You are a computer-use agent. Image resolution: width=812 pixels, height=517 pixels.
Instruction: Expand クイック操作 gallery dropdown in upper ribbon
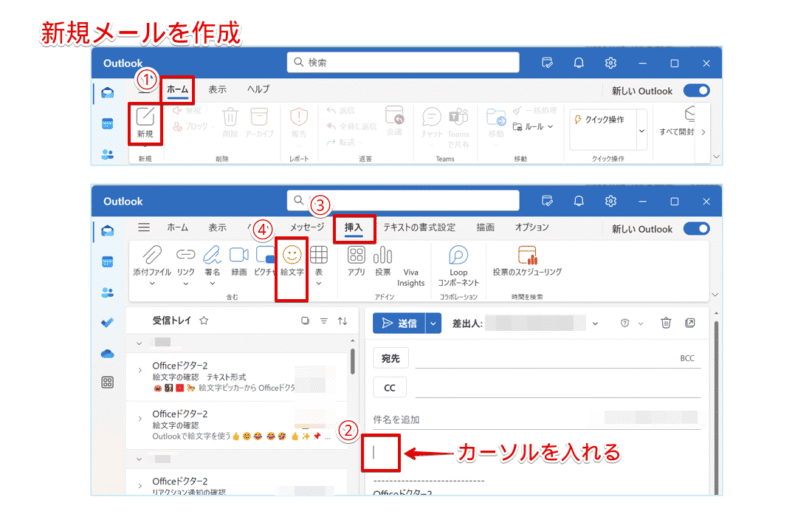[642, 131]
